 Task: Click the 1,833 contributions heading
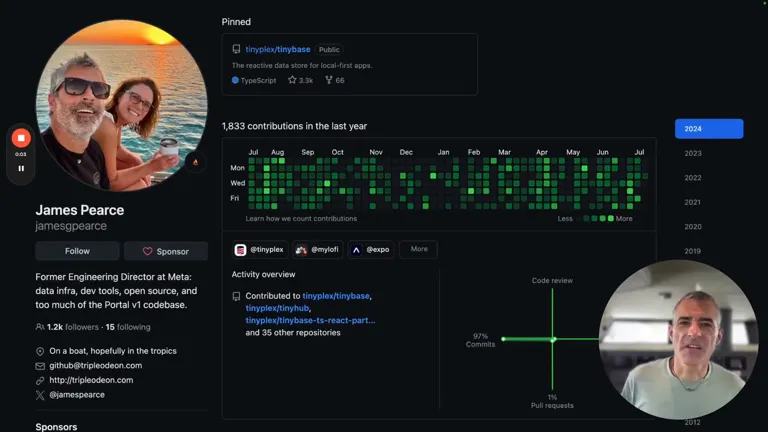(294, 126)
